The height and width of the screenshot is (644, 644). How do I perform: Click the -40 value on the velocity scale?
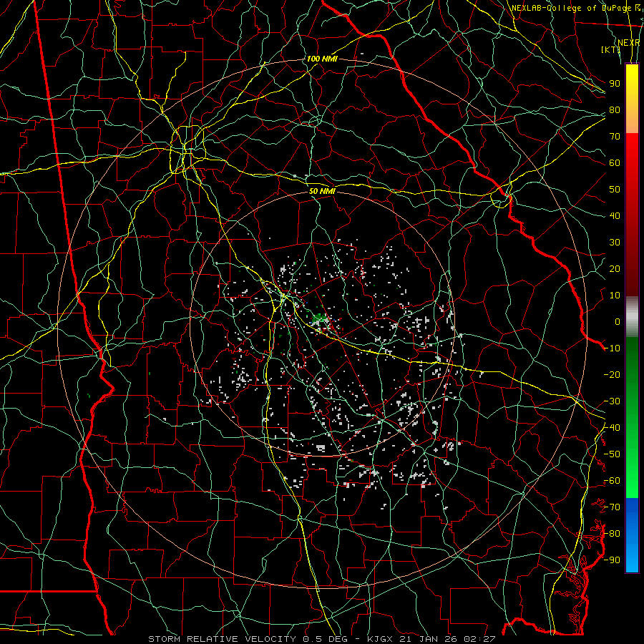[612, 428]
